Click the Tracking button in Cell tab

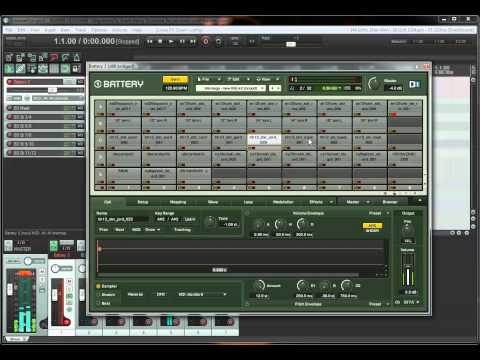[182, 230]
